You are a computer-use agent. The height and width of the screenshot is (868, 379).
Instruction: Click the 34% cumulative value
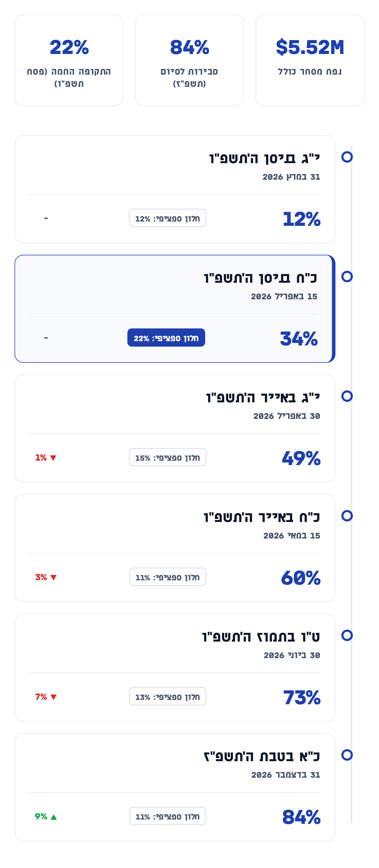[x=299, y=339]
